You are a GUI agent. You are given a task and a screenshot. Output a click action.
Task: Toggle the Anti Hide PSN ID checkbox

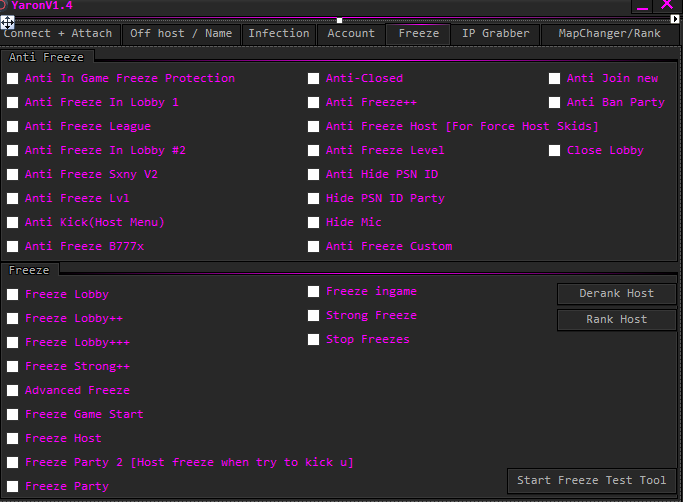click(x=314, y=174)
